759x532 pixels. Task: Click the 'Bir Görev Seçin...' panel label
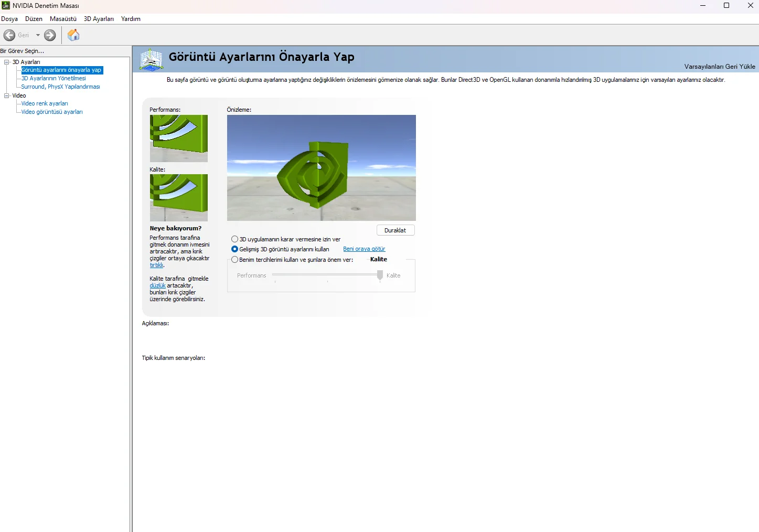[x=22, y=51]
